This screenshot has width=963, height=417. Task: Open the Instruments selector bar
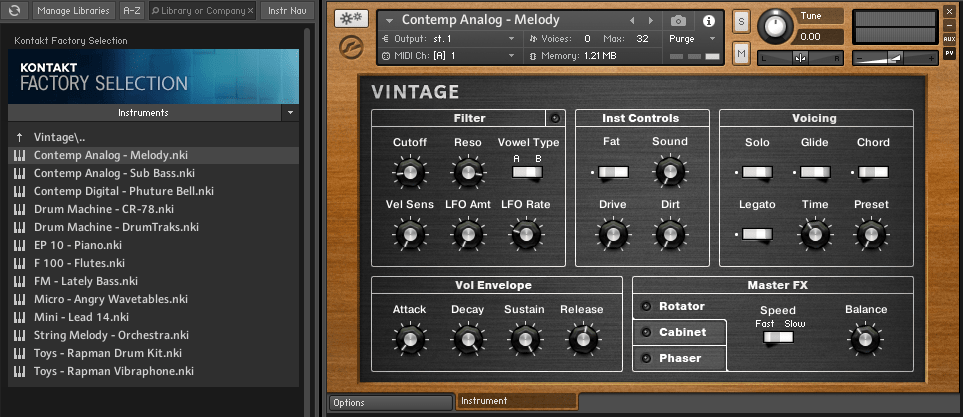(145, 113)
